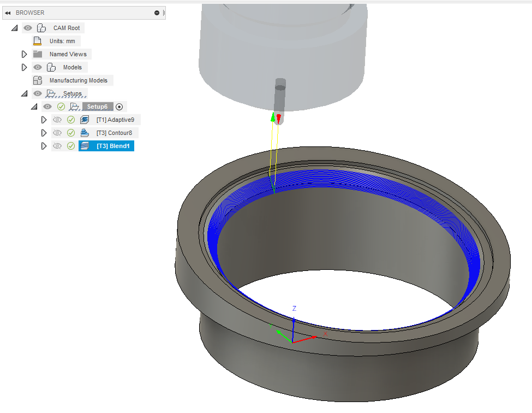Click the Named Views folder icon
The width and height of the screenshot is (532, 413).
click(37, 54)
